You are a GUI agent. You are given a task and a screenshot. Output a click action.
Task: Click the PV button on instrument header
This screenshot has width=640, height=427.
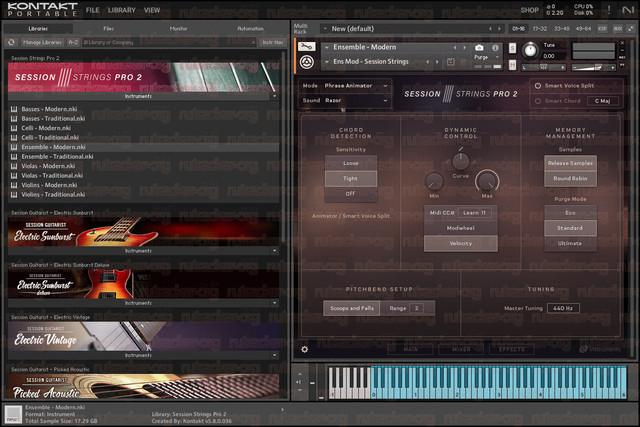[x=622, y=65]
